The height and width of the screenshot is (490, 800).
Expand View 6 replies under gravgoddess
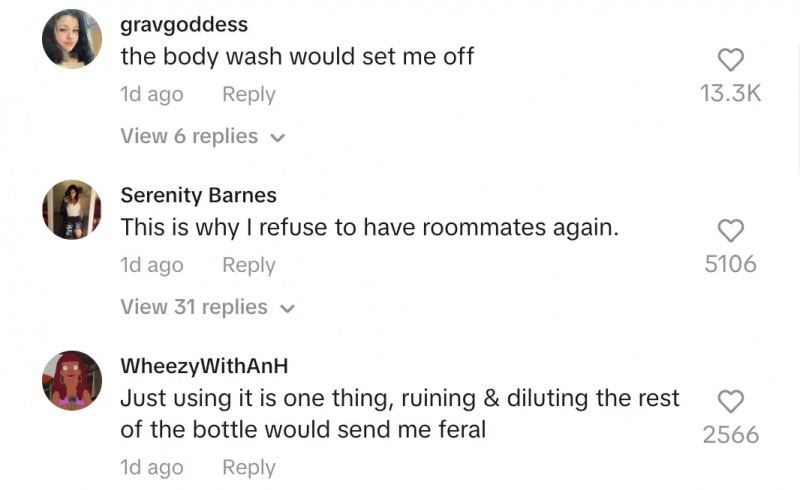[203, 136]
